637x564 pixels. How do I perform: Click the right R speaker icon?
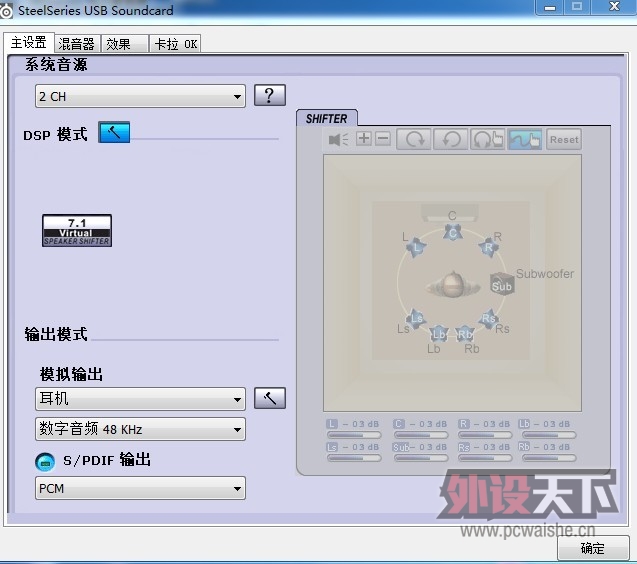488,247
